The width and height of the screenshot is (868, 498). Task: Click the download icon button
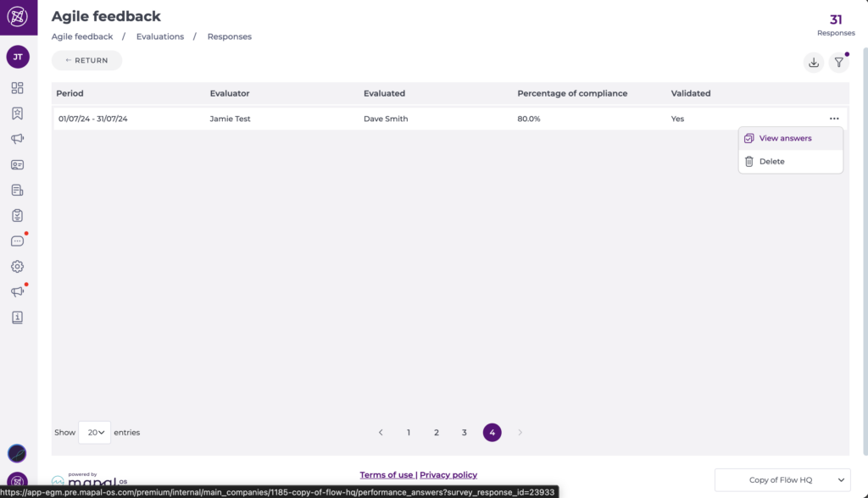pos(814,62)
